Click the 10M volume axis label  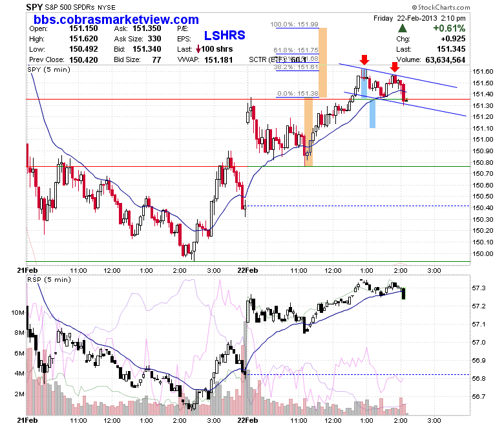point(17,312)
